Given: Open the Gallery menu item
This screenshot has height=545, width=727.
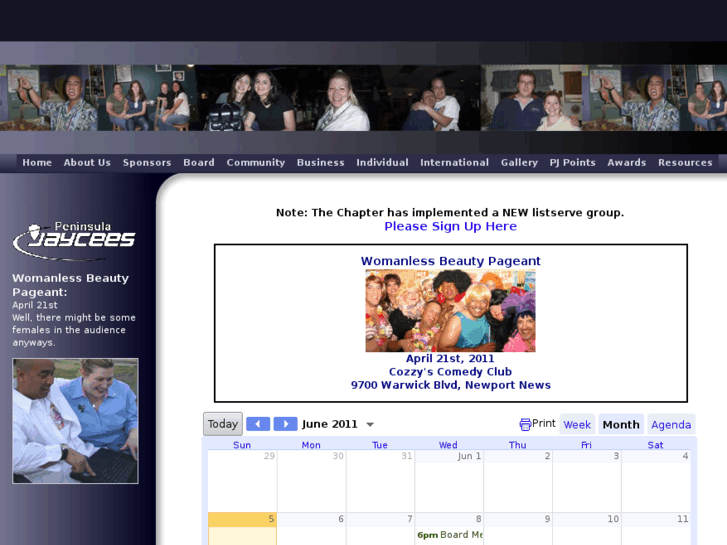Looking at the screenshot, I should pos(519,162).
